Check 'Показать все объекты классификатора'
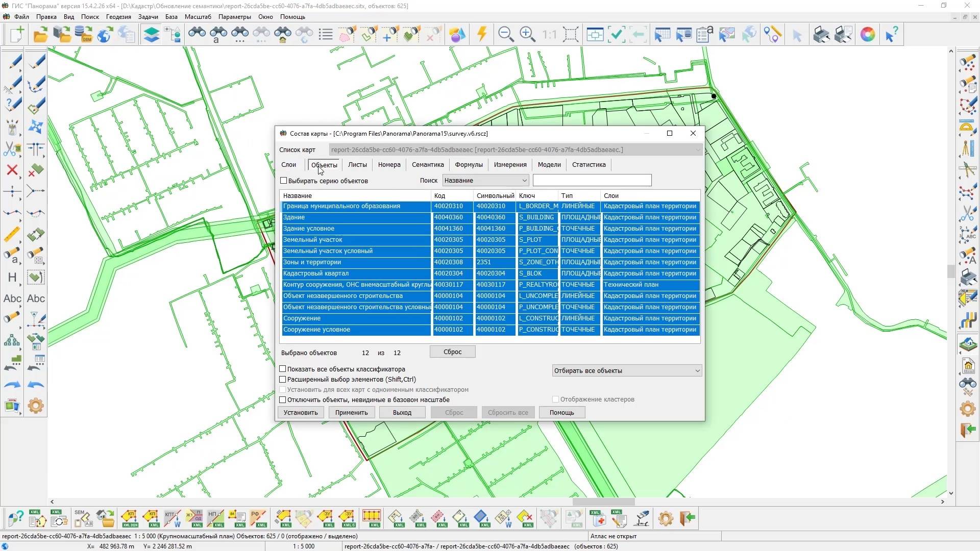Viewport: 980px width, 551px height. point(283,369)
